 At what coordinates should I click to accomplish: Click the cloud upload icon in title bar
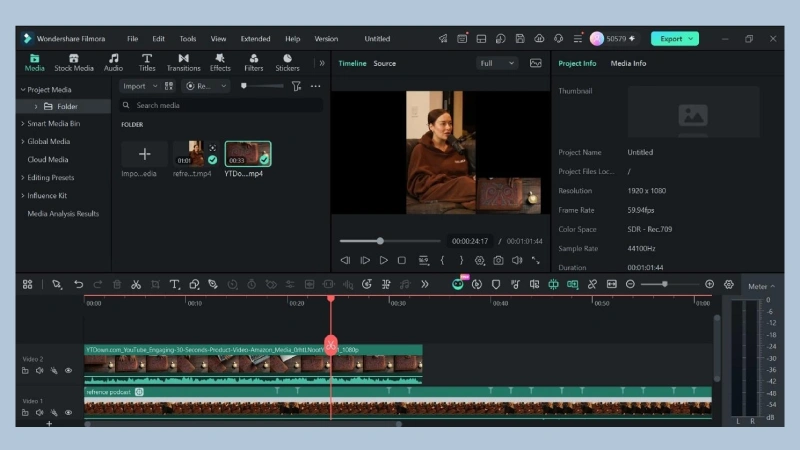tap(539, 39)
